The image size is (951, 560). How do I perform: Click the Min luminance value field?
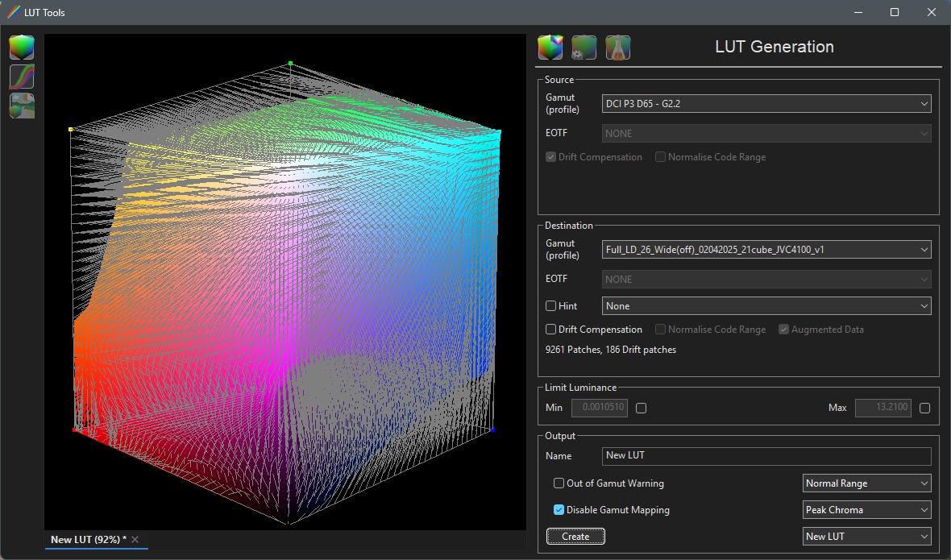click(x=600, y=407)
